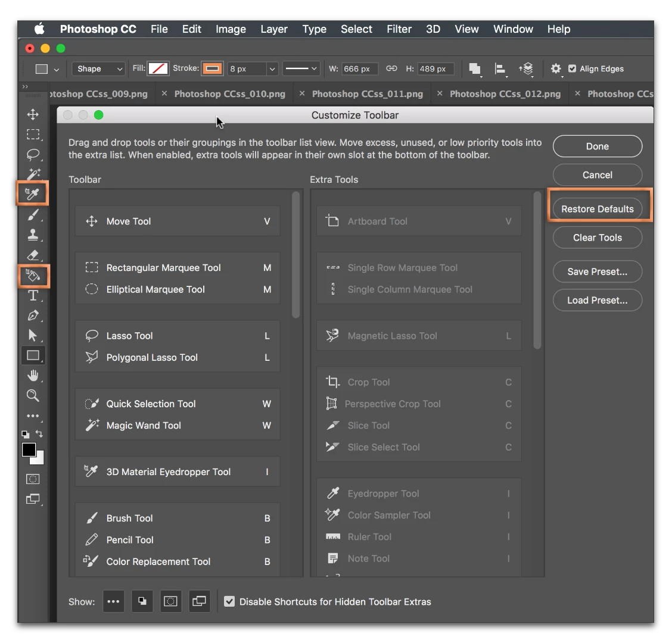Toggle the Align Edges checkbox
This screenshot has width=672, height=643.
click(572, 68)
